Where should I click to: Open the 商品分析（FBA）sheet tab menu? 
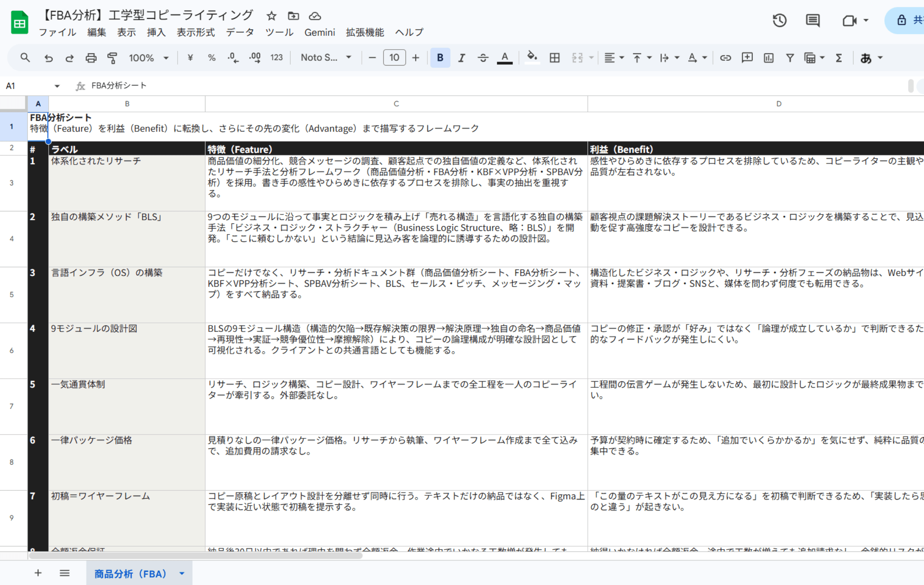coord(181,573)
